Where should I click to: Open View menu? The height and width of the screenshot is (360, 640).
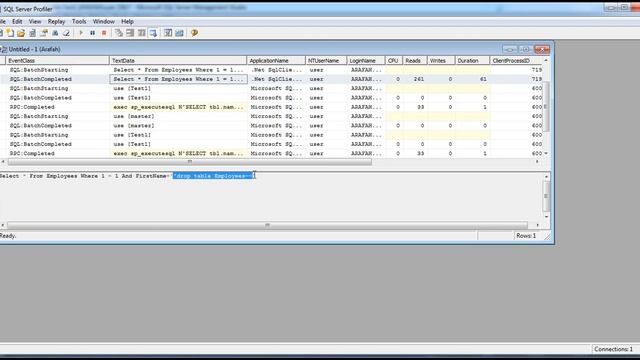click(35, 21)
